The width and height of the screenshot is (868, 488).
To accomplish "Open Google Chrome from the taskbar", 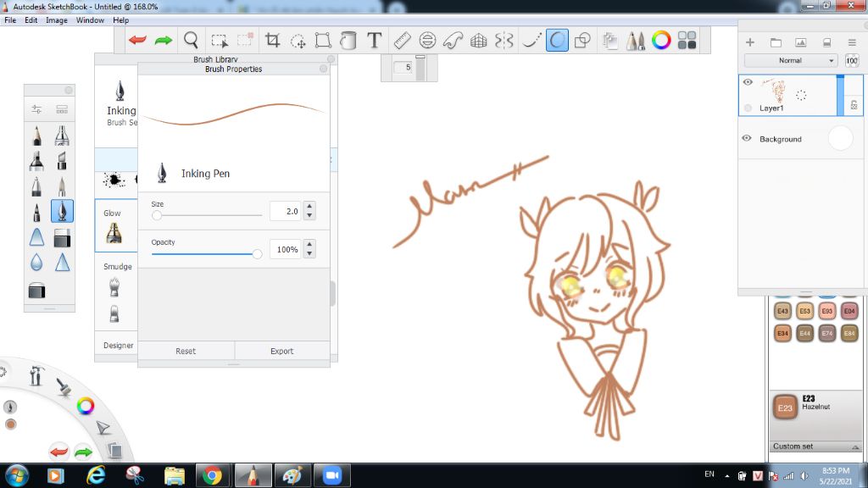I will (x=212, y=475).
